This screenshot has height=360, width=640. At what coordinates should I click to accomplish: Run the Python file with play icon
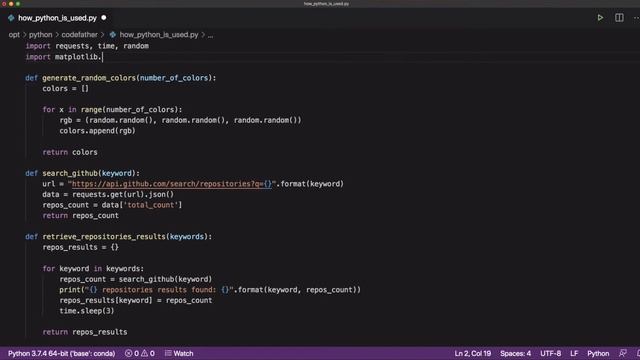point(600,18)
